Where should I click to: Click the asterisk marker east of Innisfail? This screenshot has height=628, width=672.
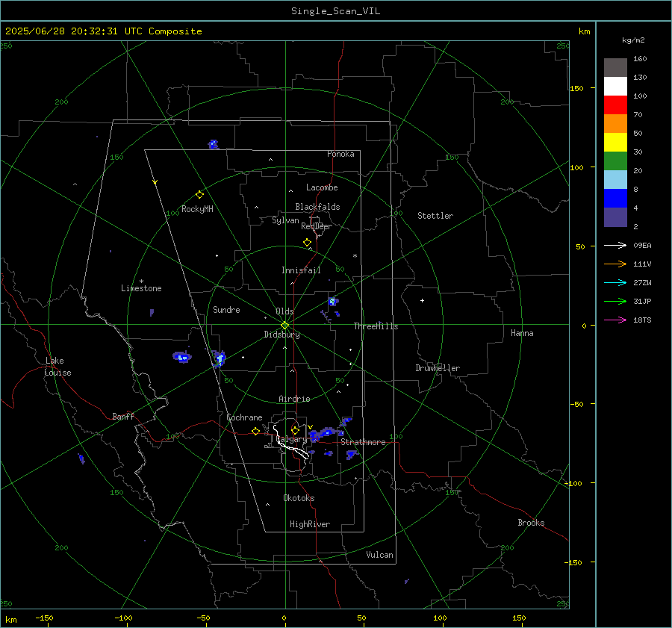tap(355, 256)
